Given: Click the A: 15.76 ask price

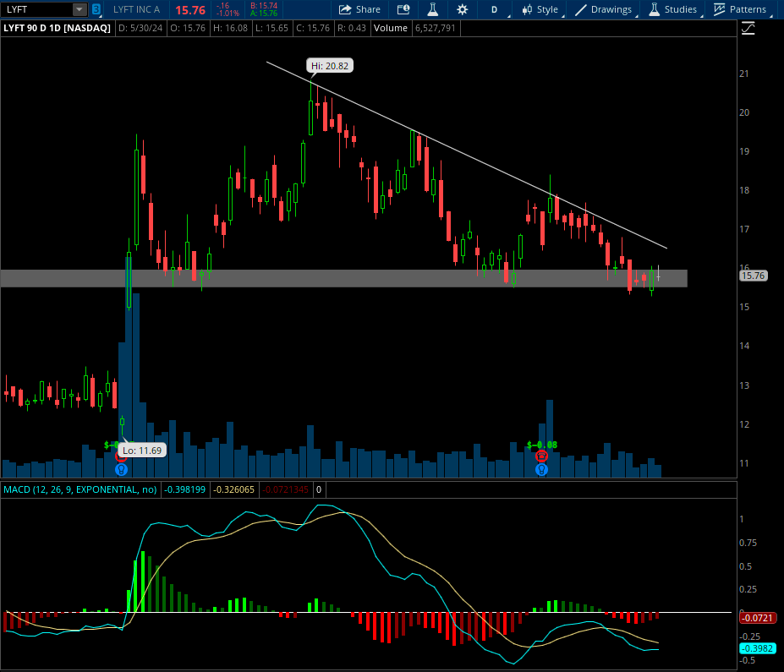Looking at the screenshot, I should [264, 14].
